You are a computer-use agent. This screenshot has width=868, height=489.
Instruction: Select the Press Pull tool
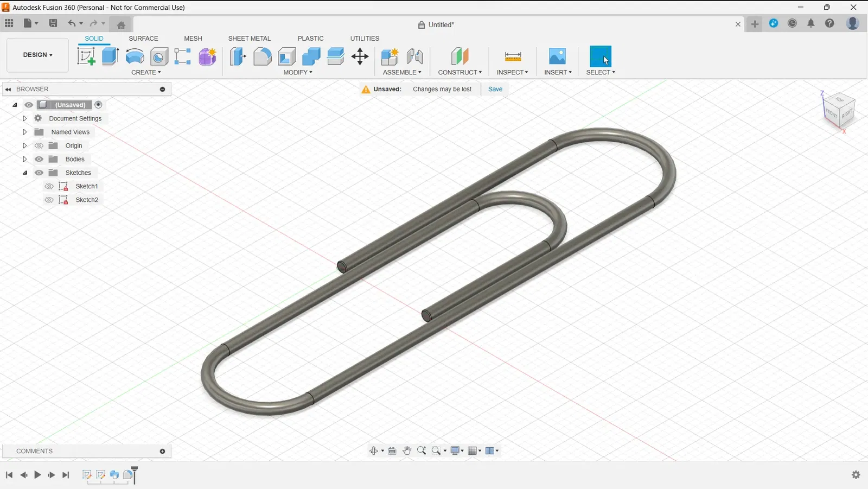[x=238, y=56]
